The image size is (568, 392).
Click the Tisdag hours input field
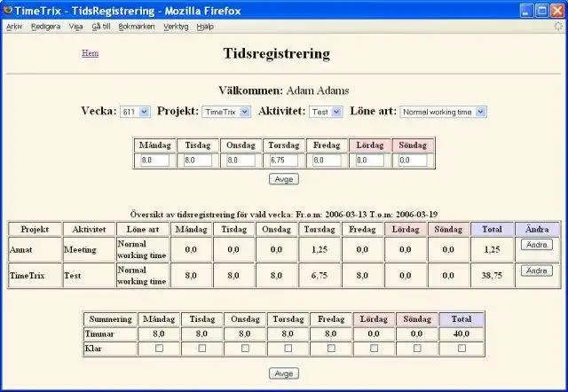(x=198, y=160)
